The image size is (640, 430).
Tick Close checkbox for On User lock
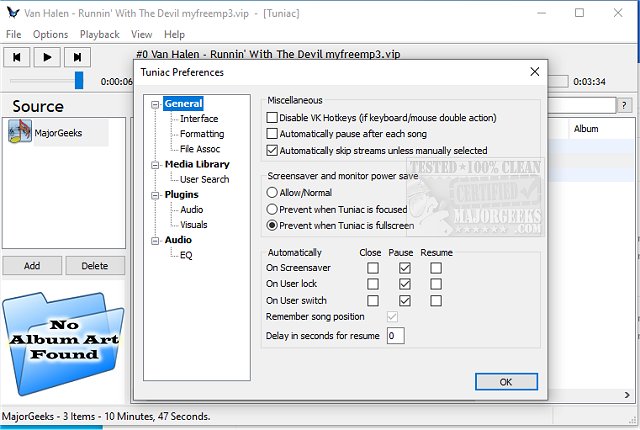[x=373, y=284]
